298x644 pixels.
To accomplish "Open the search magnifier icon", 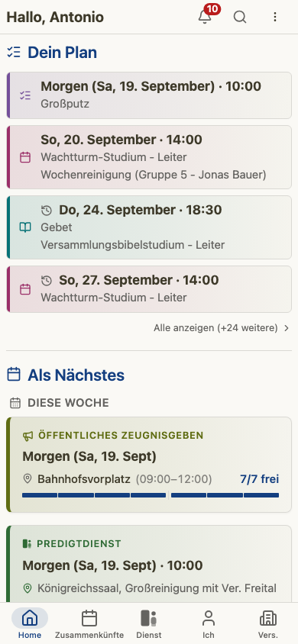I will [x=240, y=17].
